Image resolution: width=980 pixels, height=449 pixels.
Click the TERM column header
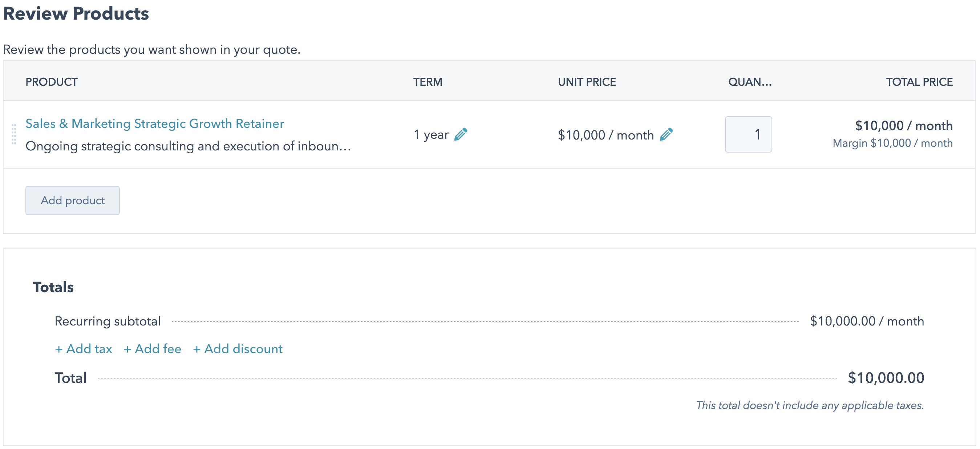(428, 82)
